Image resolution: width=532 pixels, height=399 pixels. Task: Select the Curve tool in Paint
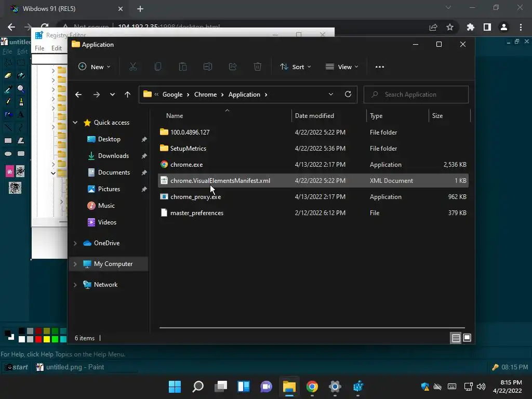tap(21, 128)
